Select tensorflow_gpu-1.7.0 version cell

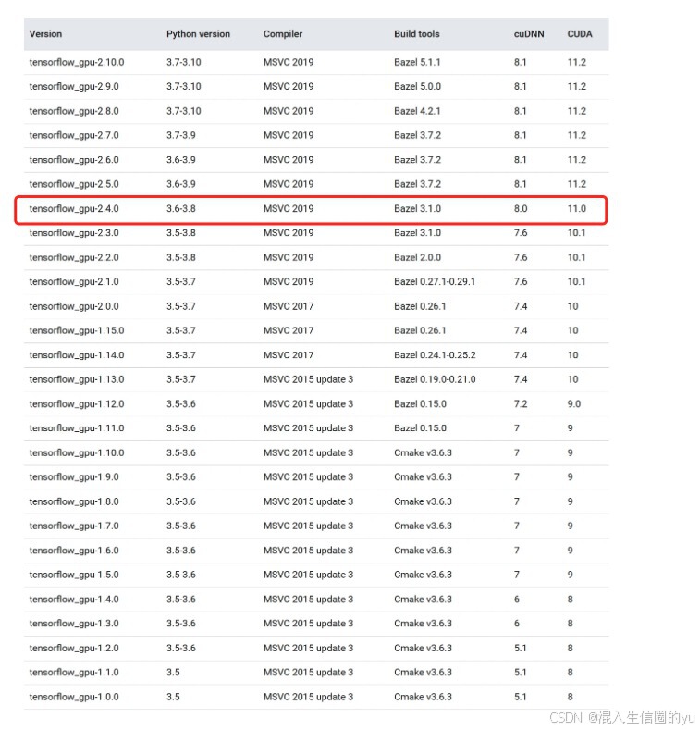[x=74, y=526]
